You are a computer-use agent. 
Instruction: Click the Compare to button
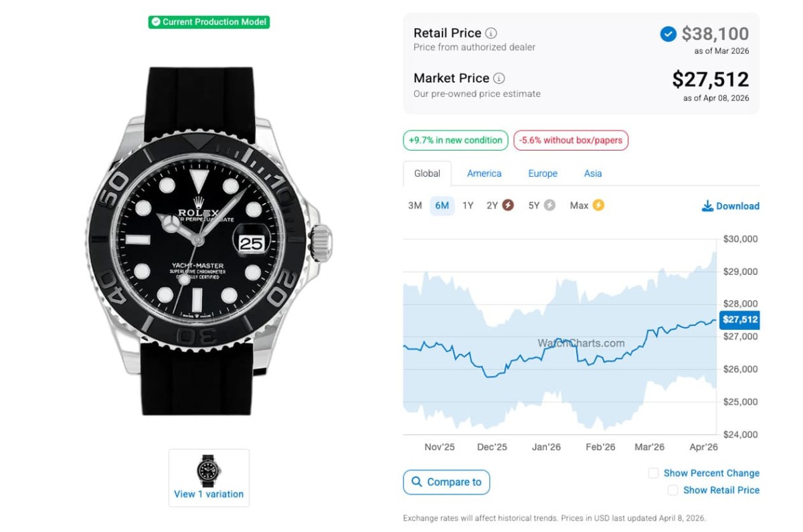446,482
